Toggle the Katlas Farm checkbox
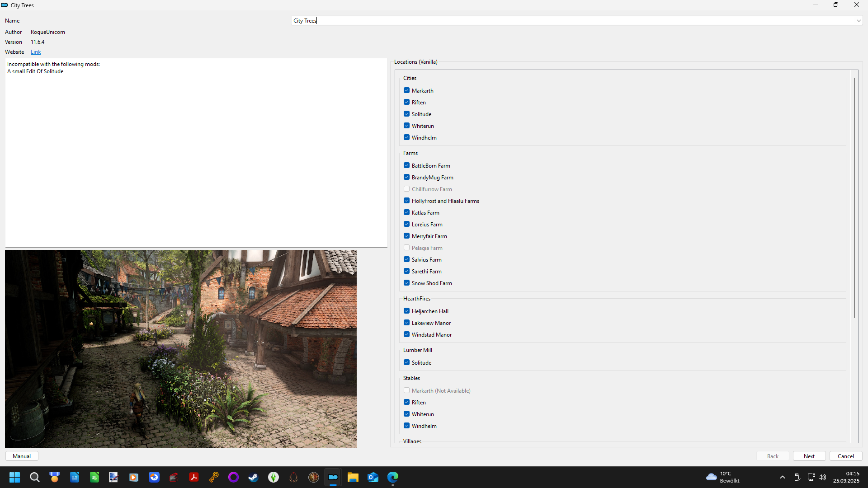The image size is (868, 488). click(x=407, y=212)
